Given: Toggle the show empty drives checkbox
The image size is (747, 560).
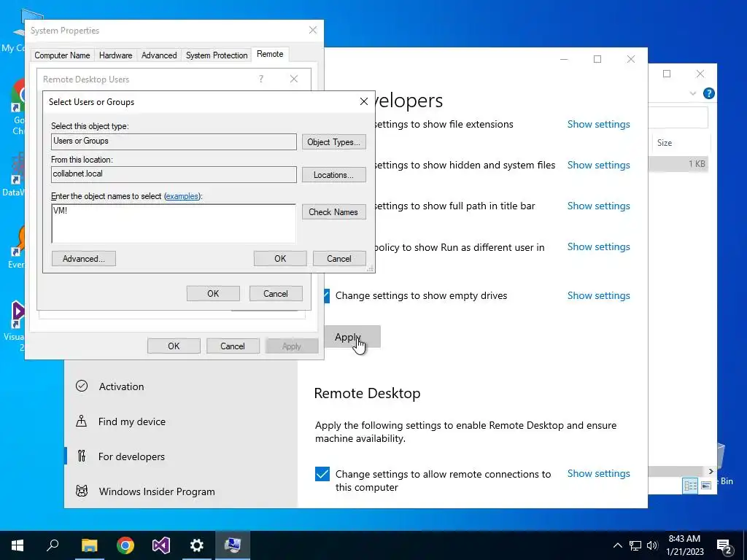Looking at the screenshot, I should point(326,296).
